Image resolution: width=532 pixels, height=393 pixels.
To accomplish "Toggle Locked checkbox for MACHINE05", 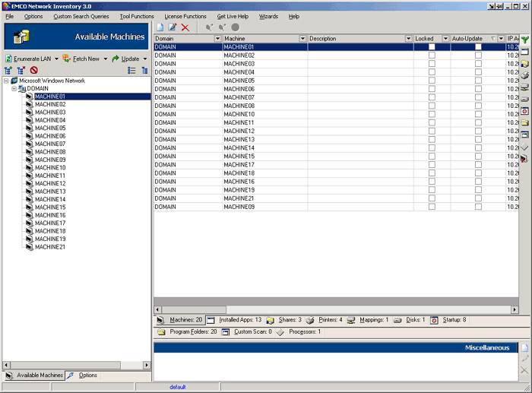I will [x=432, y=81].
